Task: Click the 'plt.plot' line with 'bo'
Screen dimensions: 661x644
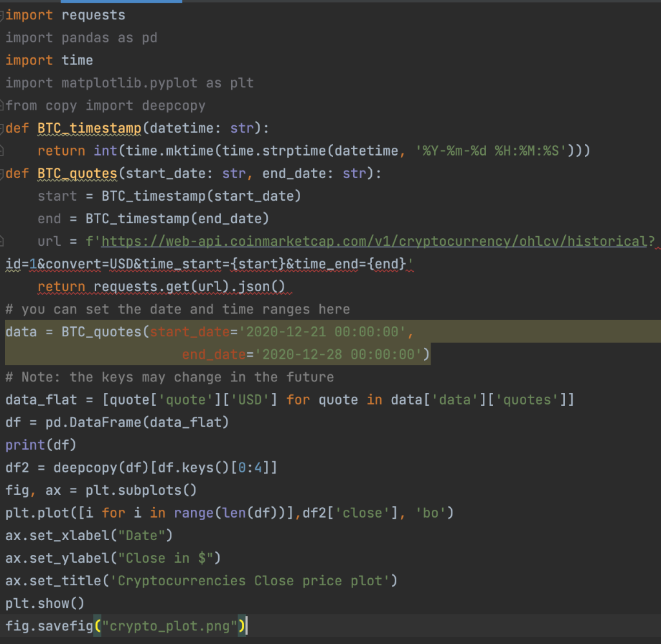Action: click(x=230, y=513)
